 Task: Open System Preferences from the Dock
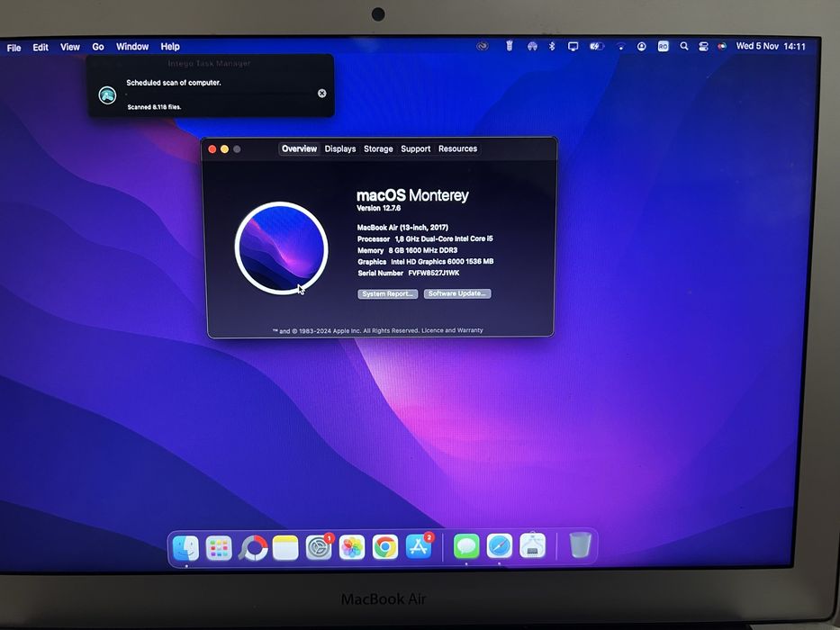coord(319,547)
